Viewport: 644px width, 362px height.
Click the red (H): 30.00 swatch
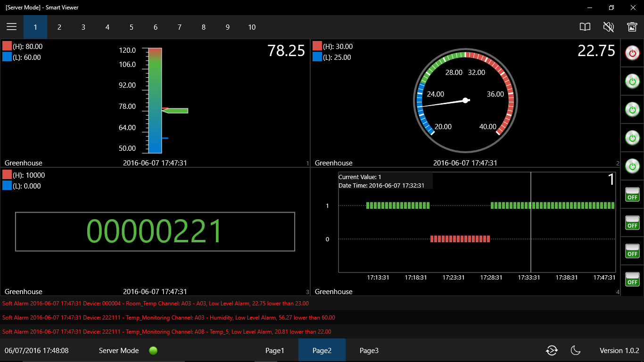pos(317,46)
